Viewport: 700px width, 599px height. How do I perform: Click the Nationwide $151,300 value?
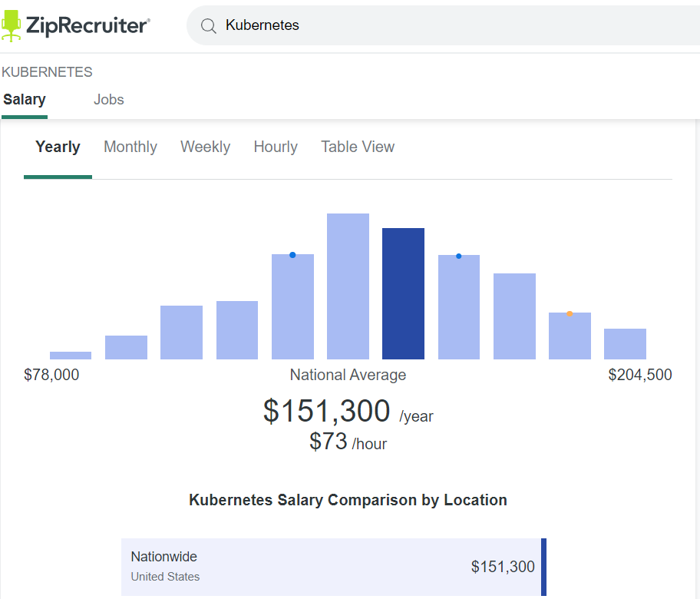pos(503,567)
